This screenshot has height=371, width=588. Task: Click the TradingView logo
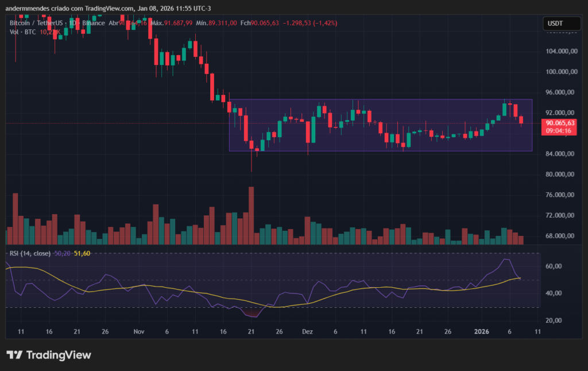[49, 355]
